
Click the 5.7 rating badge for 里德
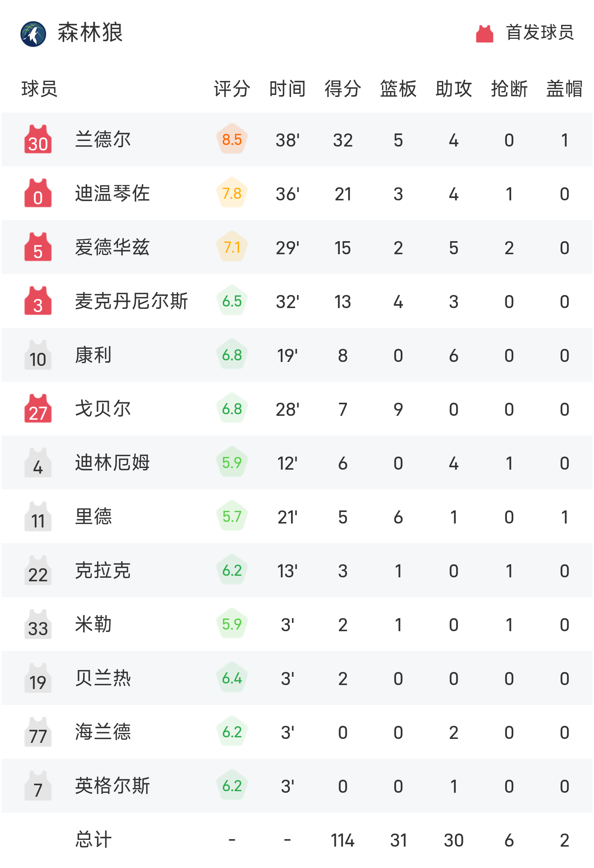pyautogui.click(x=232, y=516)
